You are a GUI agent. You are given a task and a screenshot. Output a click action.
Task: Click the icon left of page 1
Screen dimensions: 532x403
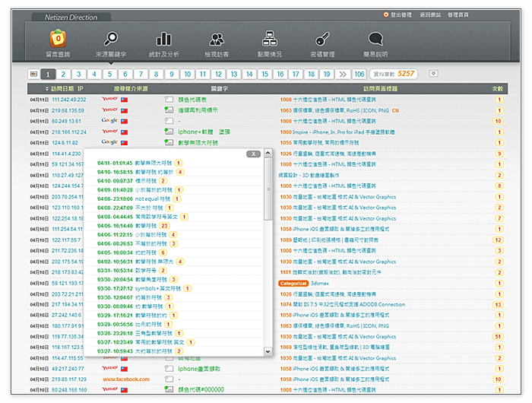[x=33, y=74]
